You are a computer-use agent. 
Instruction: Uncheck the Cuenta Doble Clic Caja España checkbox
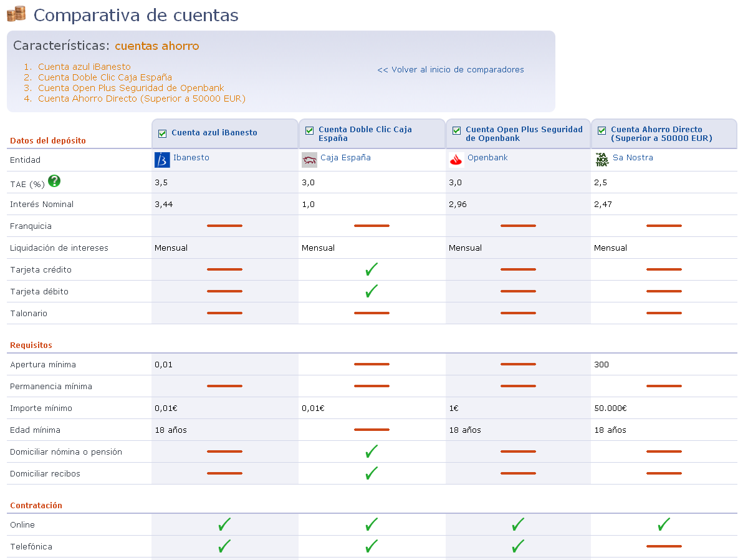(x=310, y=131)
